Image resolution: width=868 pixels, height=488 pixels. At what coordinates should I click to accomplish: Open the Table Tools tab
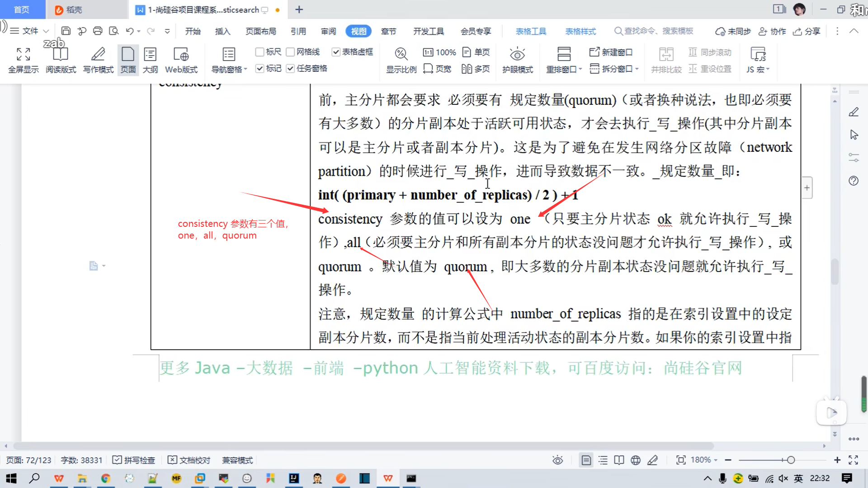pos(531,31)
